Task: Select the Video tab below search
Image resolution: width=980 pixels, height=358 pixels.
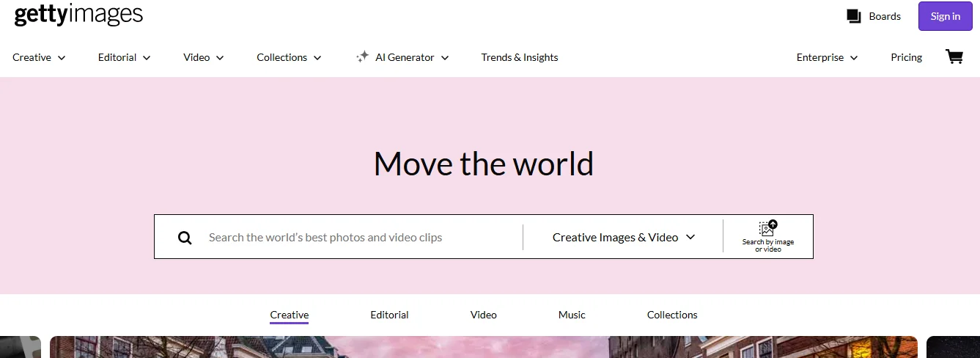Action: pyautogui.click(x=484, y=315)
